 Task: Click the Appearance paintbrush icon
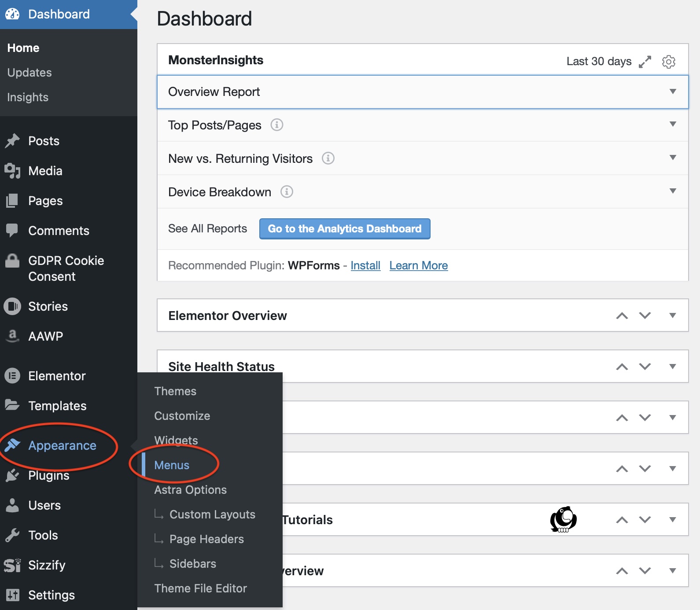(12, 445)
